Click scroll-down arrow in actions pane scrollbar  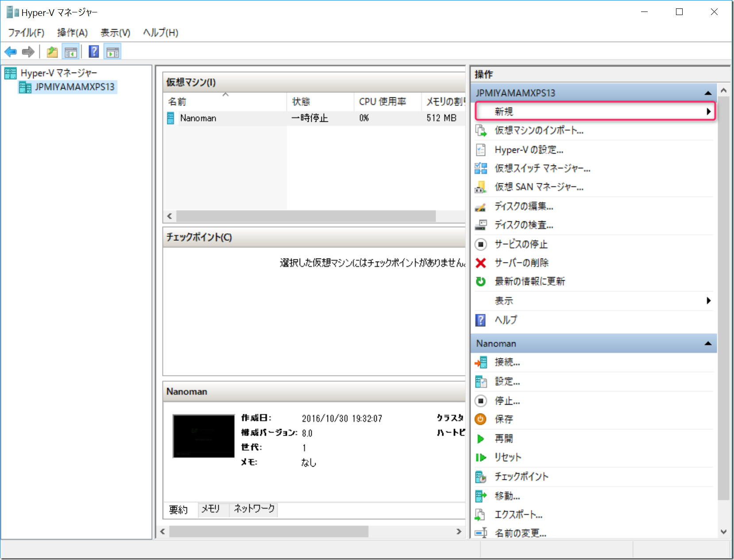(723, 532)
